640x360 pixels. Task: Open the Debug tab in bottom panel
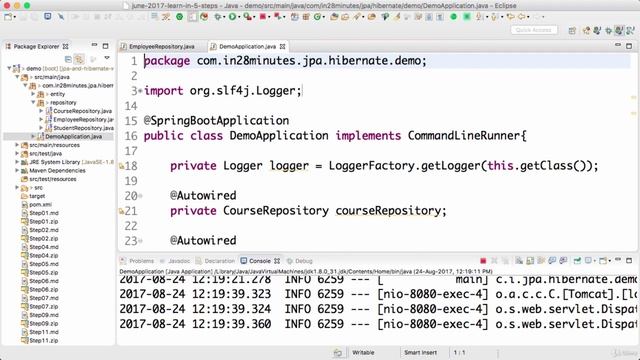pyautogui.click(x=303, y=261)
